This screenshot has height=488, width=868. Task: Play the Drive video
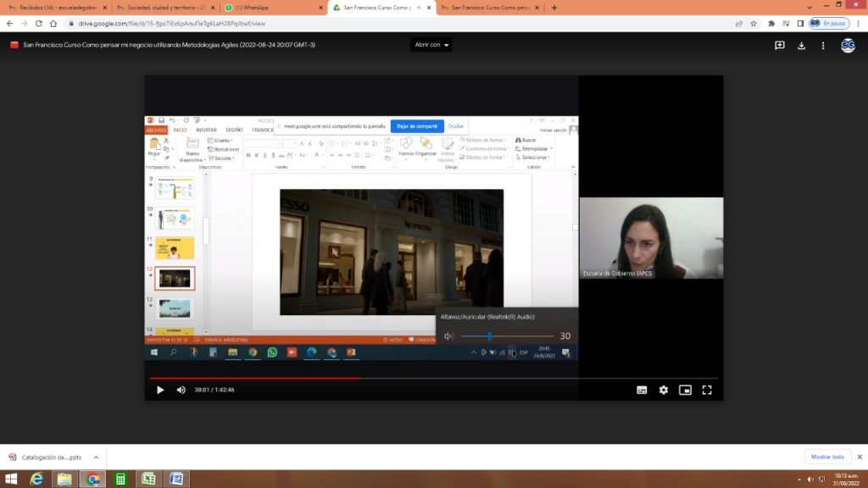pos(160,390)
